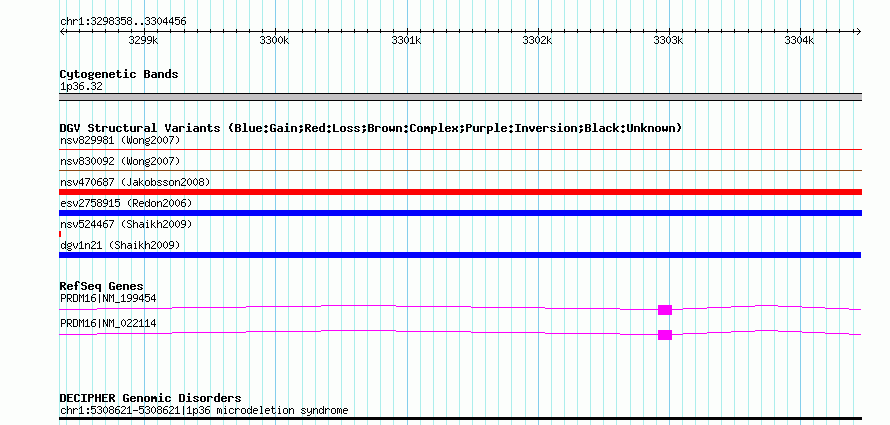Select the 1p36.32 band label
This screenshot has width=890, height=425.
pos(81,87)
